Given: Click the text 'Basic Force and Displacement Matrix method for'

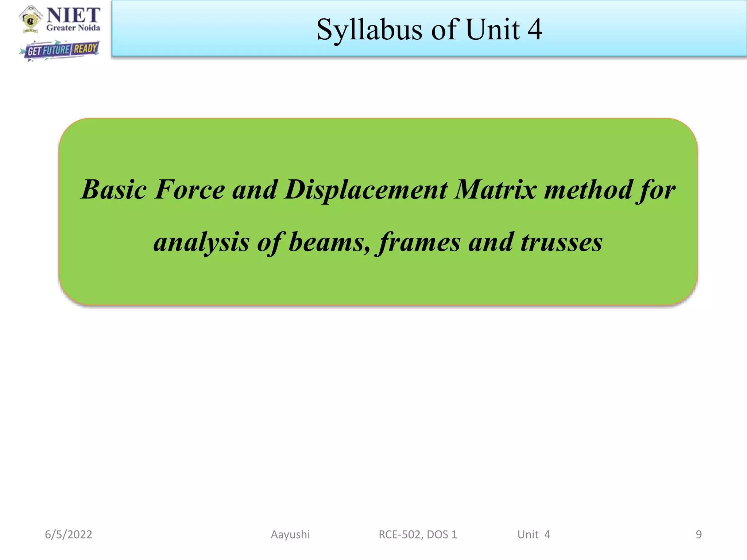Looking at the screenshot, I should [x=378, y=190].
